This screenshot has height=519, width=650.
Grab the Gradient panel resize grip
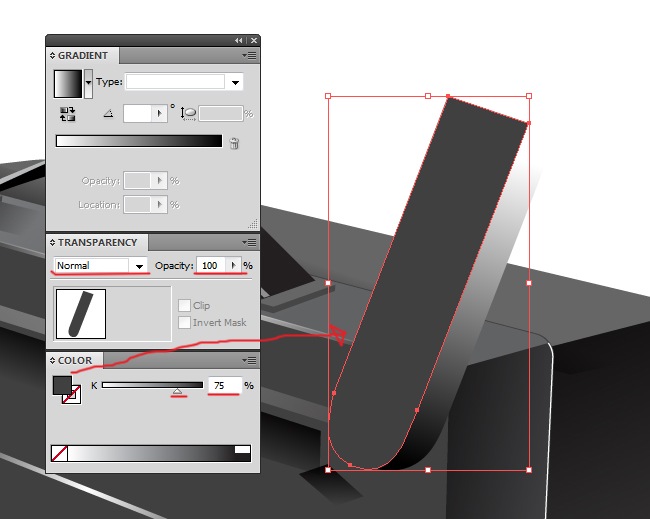(253, 224)
